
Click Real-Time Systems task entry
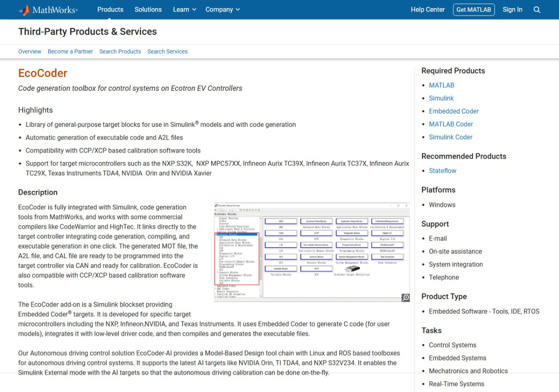click(x=456, y=384)
